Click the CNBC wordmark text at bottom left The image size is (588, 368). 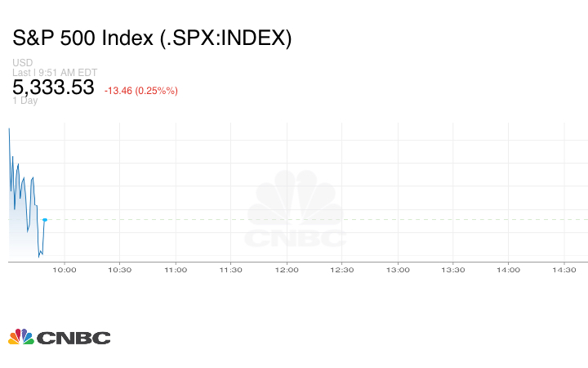73,338
